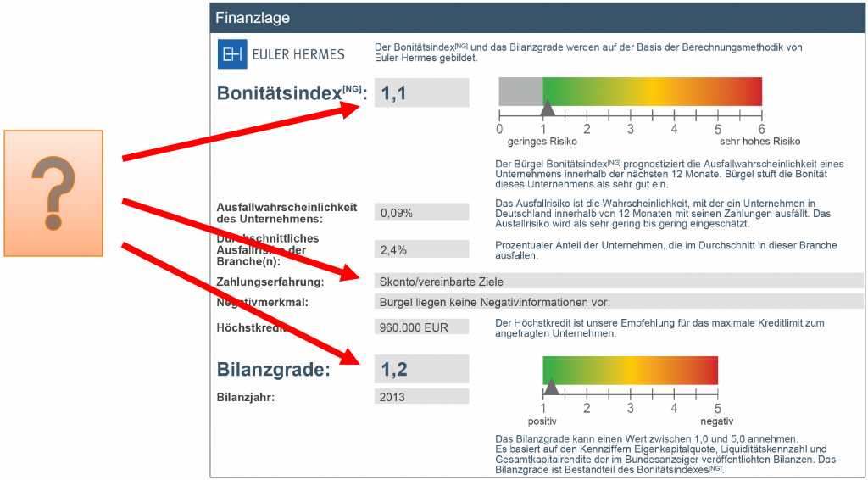Click the Skonto/vereinbarte Ziele field

(619, 282)
